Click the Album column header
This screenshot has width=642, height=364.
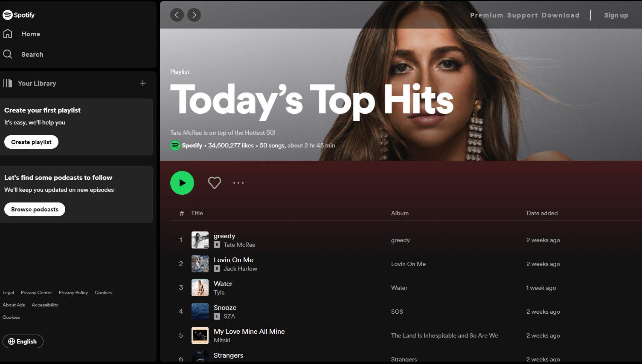pos(400,213)
